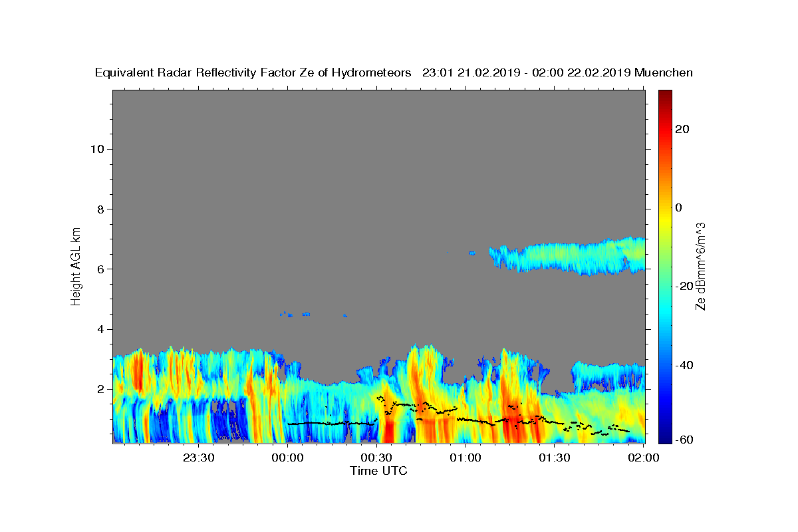Click the height tick label '10'
Image resolution: width=798 pixels, height=532 pixels.
97,149
